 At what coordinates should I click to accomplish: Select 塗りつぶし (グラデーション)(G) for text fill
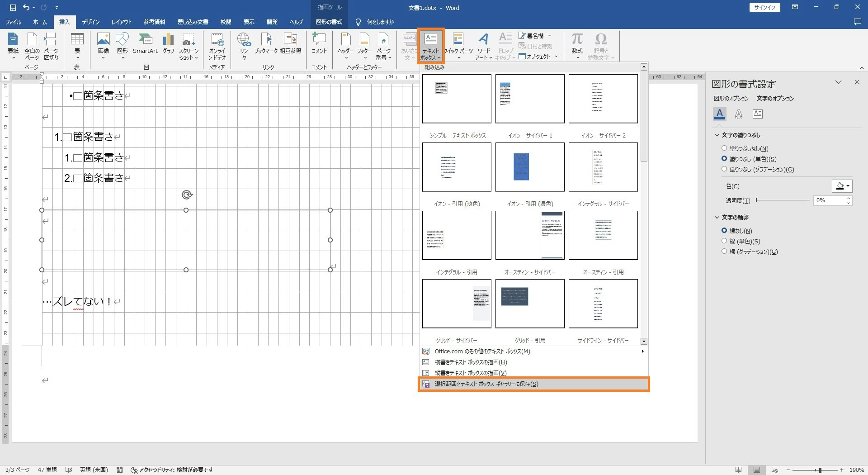pyautogui.click(x=758, y=169)
